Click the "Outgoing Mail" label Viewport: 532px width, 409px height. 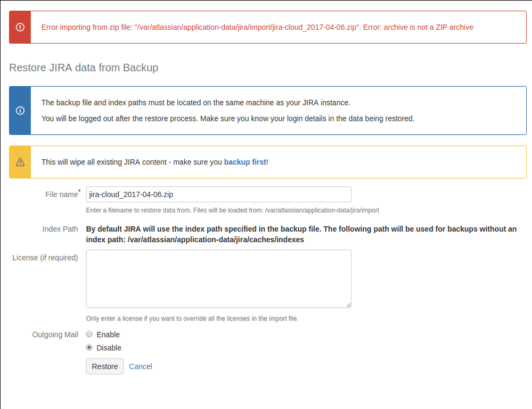pos(55,334)
